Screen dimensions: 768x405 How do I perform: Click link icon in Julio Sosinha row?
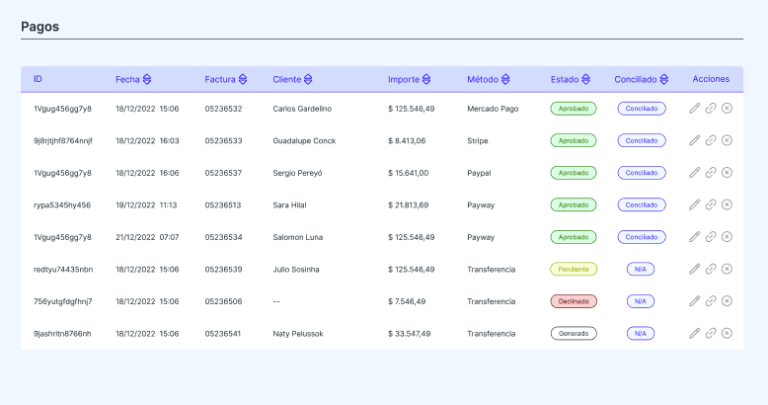point(711,269)
